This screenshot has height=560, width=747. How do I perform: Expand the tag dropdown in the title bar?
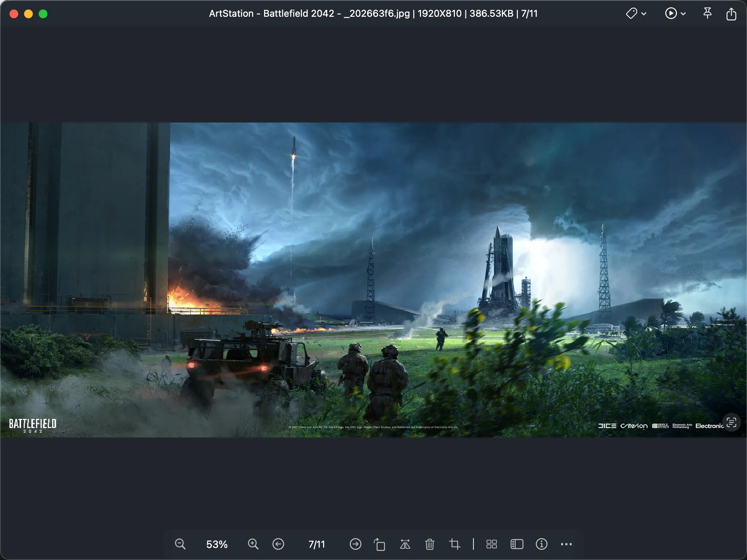pyautogui.click(x=643, y=14)
